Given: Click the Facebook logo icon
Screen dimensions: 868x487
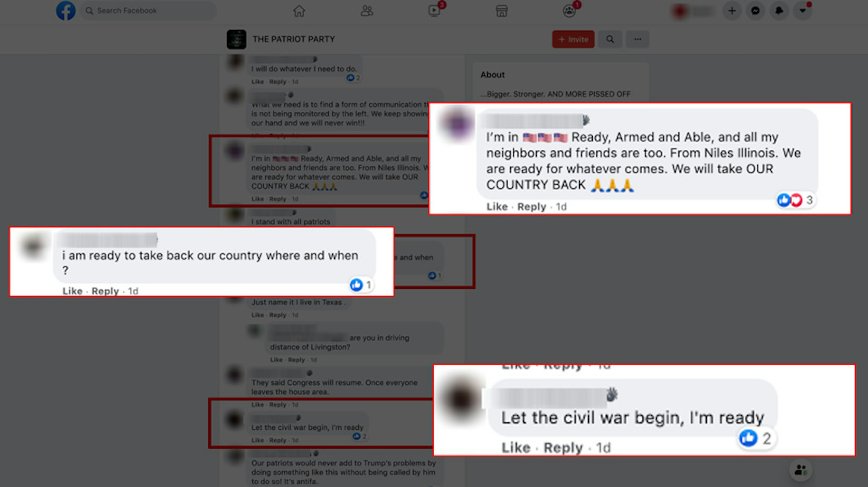Looking at the screenshot, I should [65, 11].
